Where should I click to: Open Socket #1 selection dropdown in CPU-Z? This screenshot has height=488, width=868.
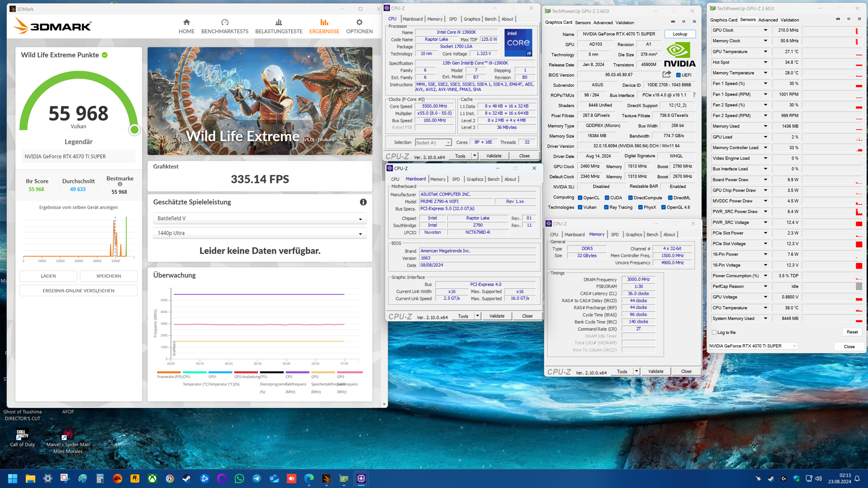(x=433, y=142)
